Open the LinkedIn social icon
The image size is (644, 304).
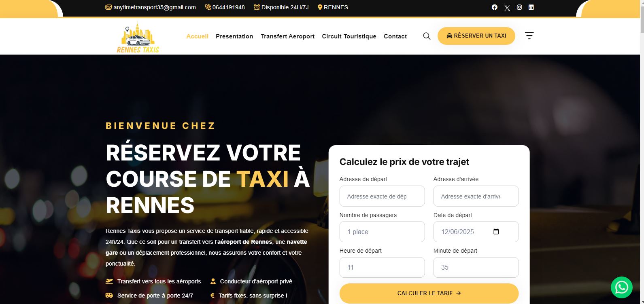tap(531, 7)
